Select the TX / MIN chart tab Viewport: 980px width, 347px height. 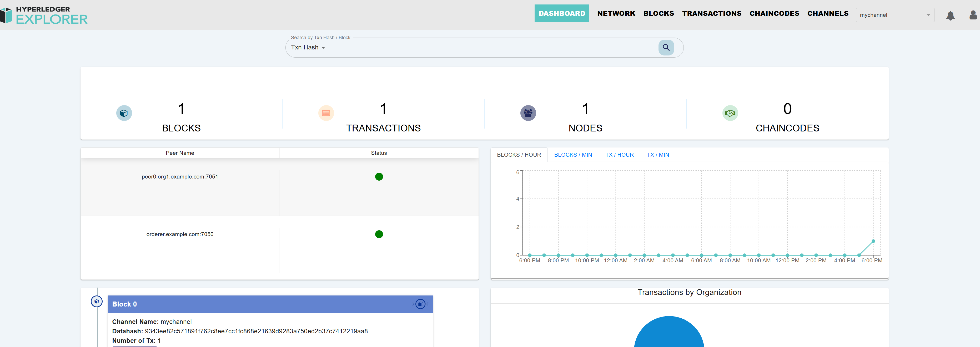point(658,155)
